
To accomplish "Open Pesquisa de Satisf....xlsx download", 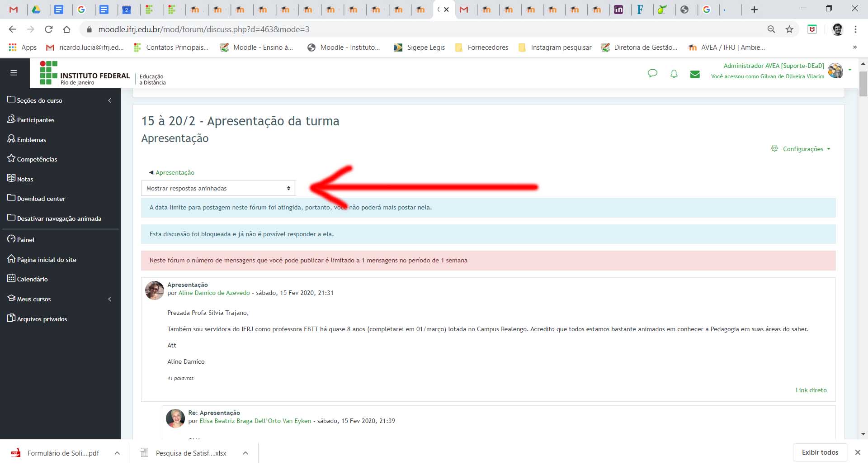I will 183,453.
